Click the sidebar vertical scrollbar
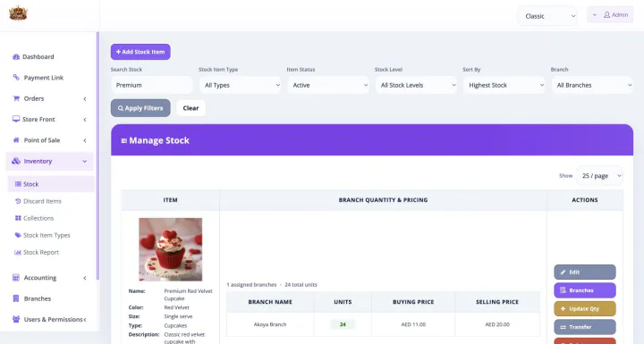The image size is (644, 344). pos(97,156)
